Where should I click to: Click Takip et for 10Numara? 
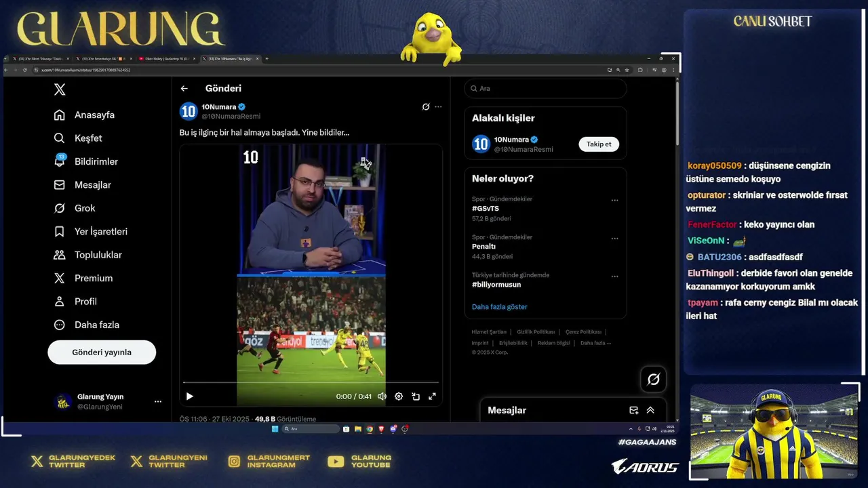click(x=599, y=144)
